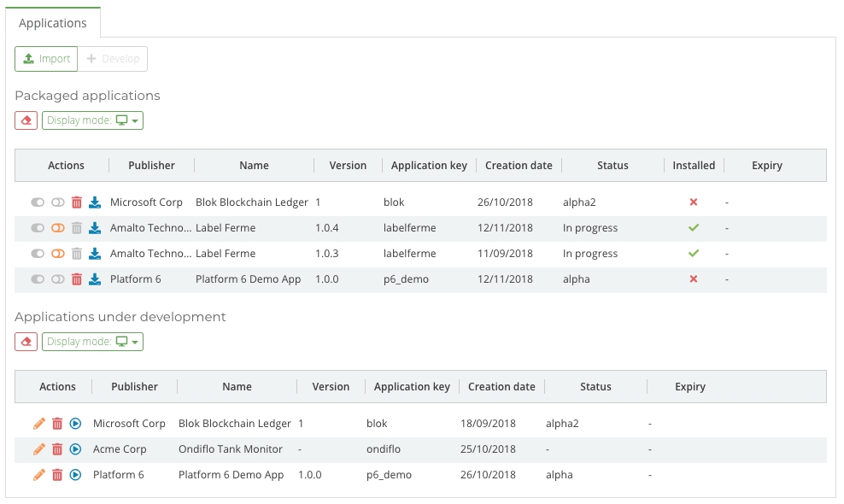The image size is (844, 504).
Task: Toggle the orange switch on Label Ferme 1.0.4
Action: click(x=56, y=227)
